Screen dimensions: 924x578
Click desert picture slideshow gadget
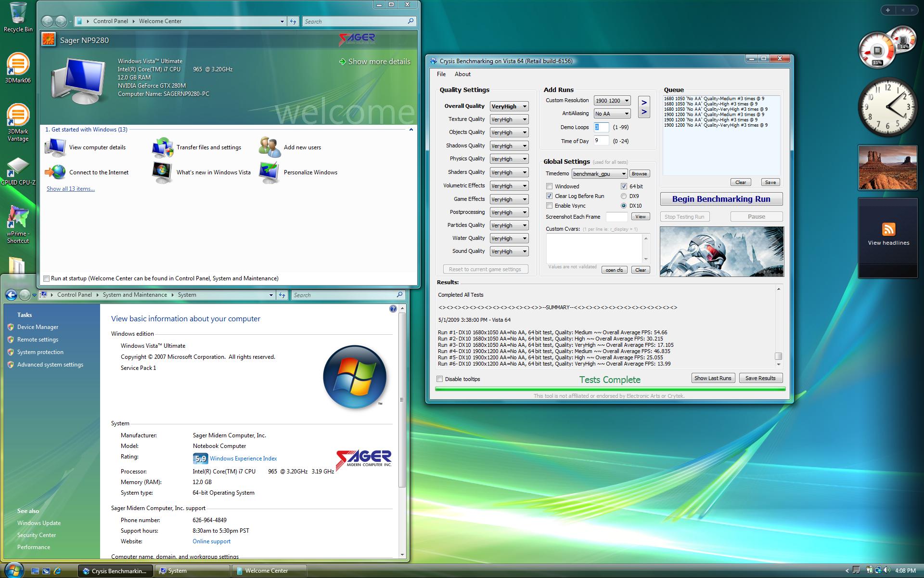(x=888, y=168)
